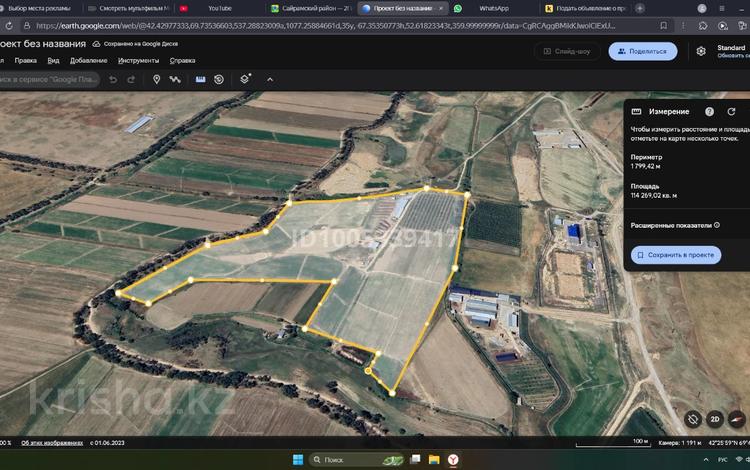
Task: Click the browser address bar URL
Action: (x=325, y=26)
